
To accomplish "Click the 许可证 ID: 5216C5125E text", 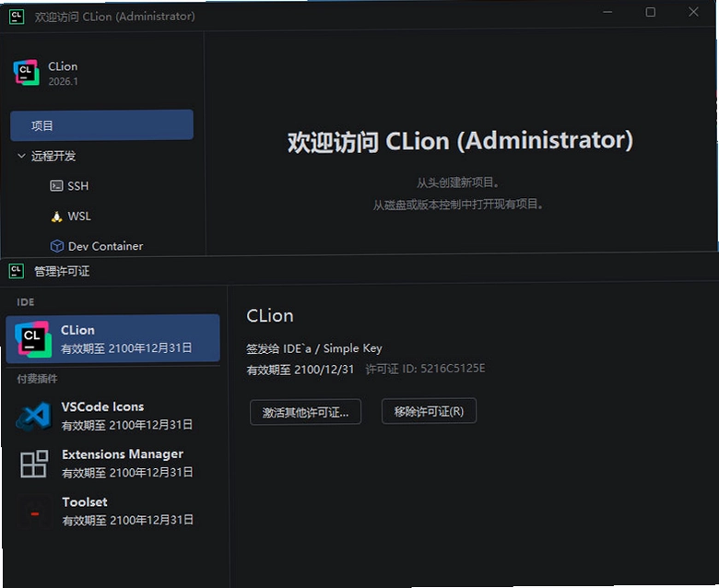I will [425, 369].
